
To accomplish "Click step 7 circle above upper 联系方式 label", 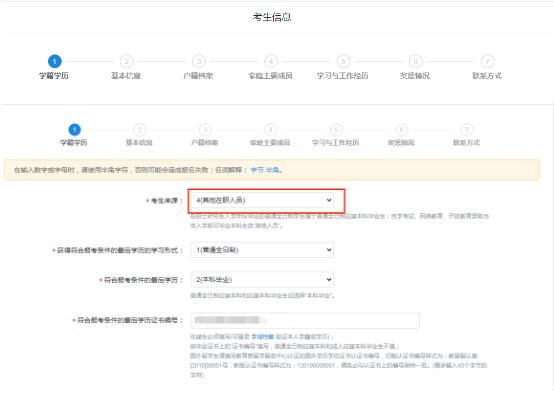I will 488,61.
